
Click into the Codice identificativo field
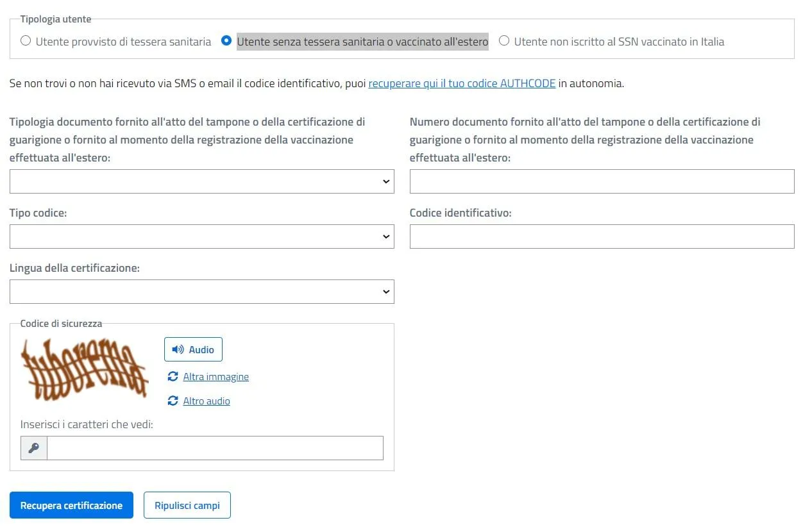coord(602,237)
